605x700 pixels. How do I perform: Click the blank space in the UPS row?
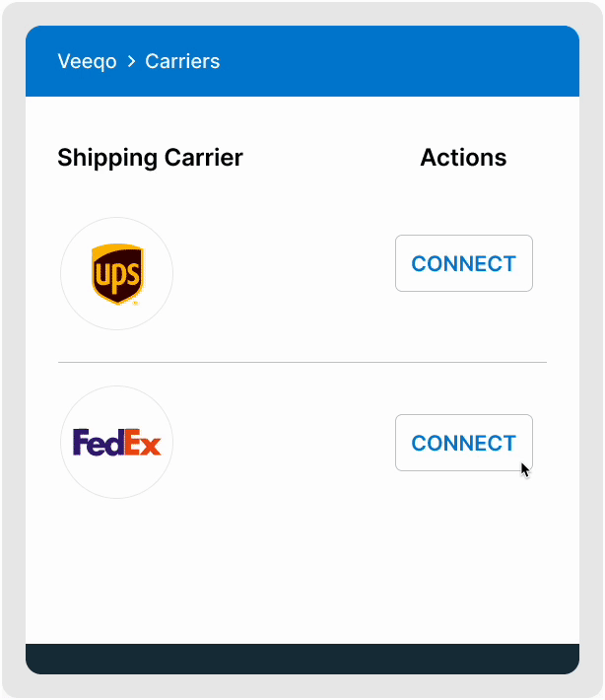point(284,273)
